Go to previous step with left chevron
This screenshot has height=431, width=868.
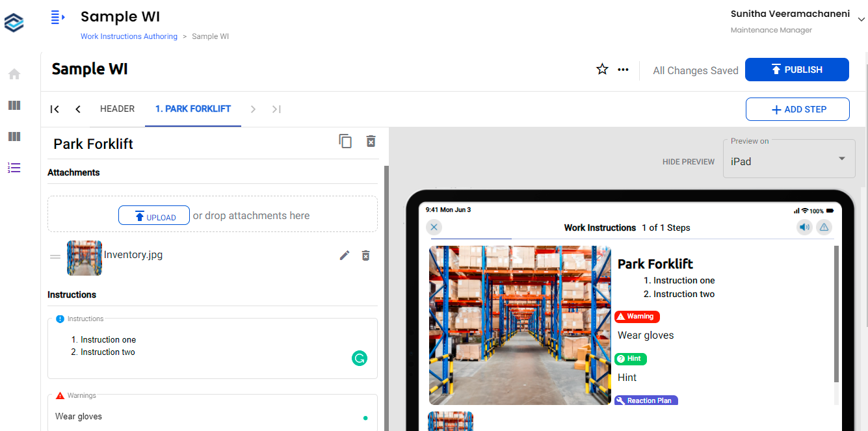coord(78,109)
